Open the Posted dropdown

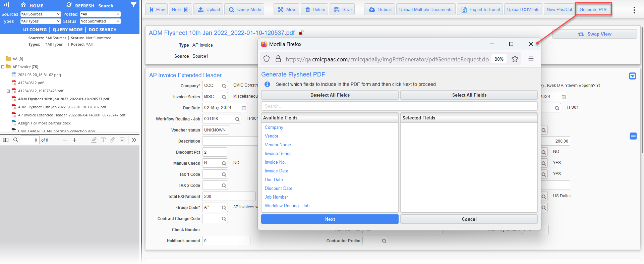pos(100,14)
